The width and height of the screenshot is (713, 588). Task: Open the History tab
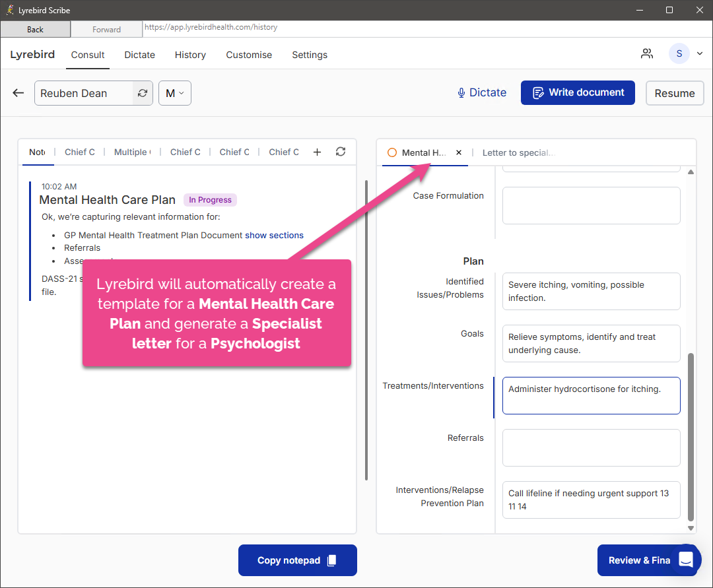coord(190,55)
